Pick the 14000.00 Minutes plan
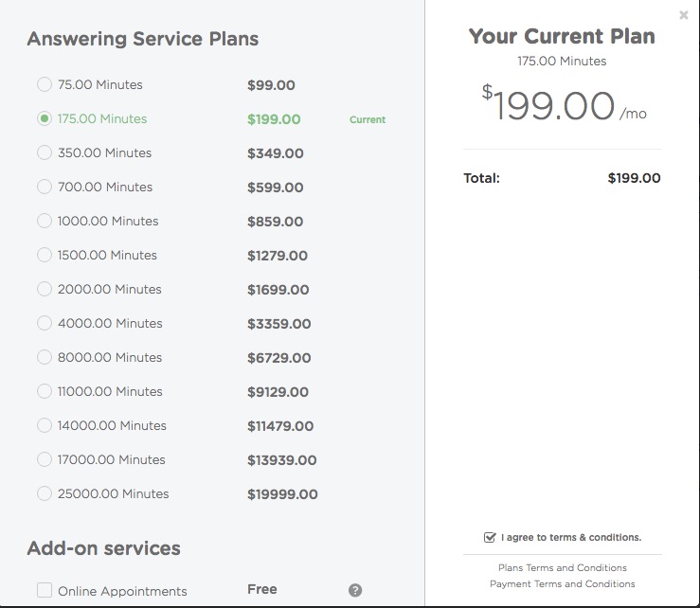700x608 pixels. 45,426
